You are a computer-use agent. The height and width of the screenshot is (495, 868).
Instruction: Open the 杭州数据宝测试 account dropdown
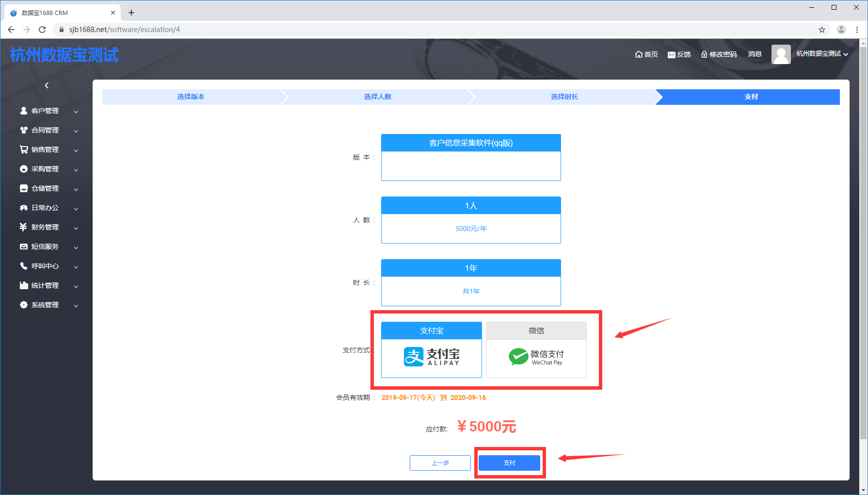pyautogui.click(x=822, y=54)
